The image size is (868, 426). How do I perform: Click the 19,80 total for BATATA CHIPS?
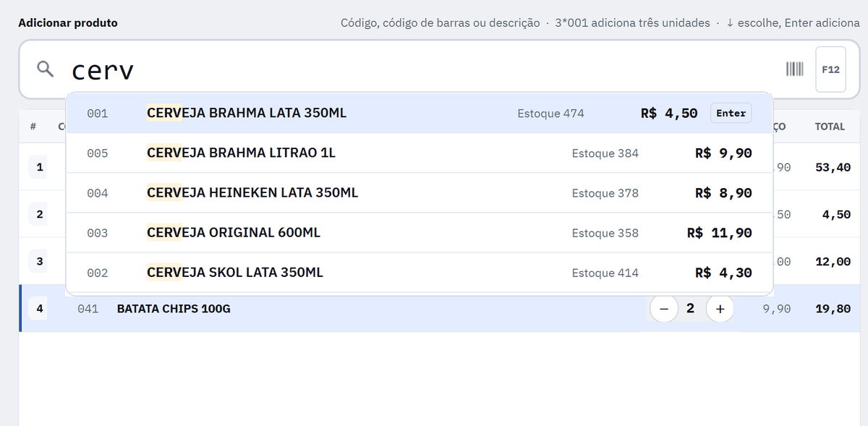coord(833,309)
